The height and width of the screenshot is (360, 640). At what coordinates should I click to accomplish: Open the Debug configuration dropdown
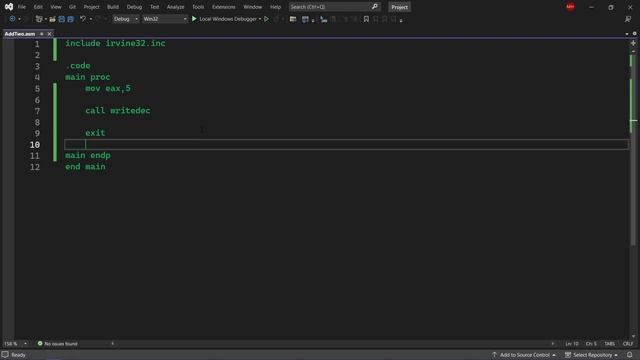pos(126,19)
